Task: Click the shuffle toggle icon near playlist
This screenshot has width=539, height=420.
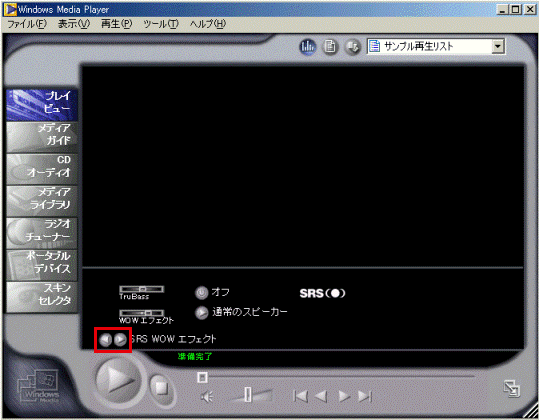Action: [352, 46]
